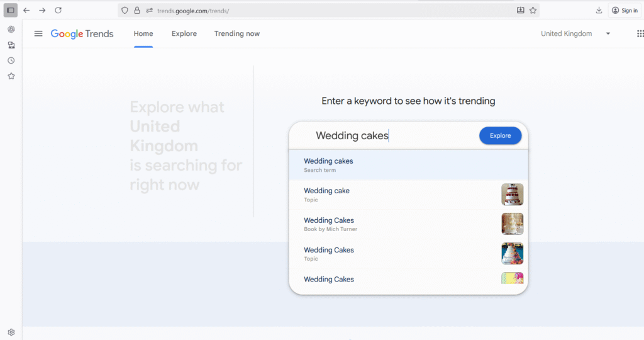Click the Sign in button
The width and height of the screenshot is (644, 340).
pos(625,10)
